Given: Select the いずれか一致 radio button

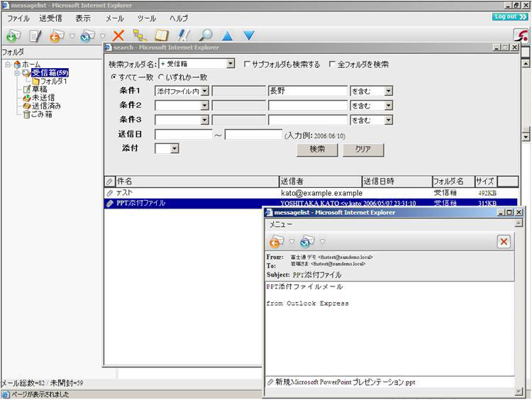Looking at the screenshot, I should (161, 77).
